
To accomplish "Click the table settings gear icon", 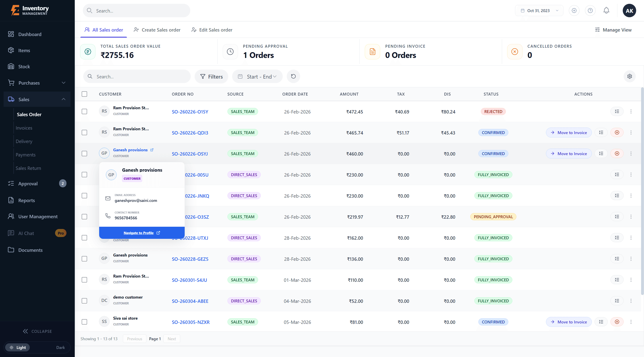I will (629, 76).
